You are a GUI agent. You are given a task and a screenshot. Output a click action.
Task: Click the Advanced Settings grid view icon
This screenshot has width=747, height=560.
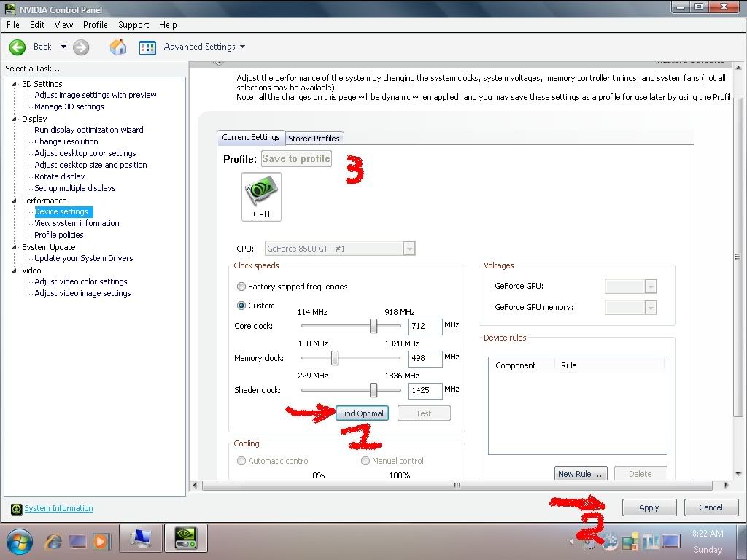click(147, 47)
